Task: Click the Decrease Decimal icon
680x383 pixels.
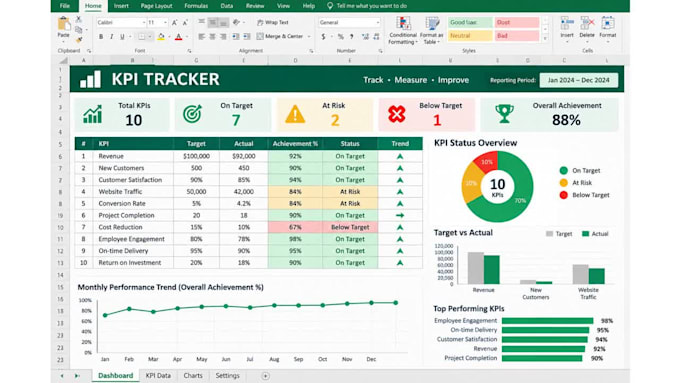Action: pyautogui.click(x=376, y=37)
